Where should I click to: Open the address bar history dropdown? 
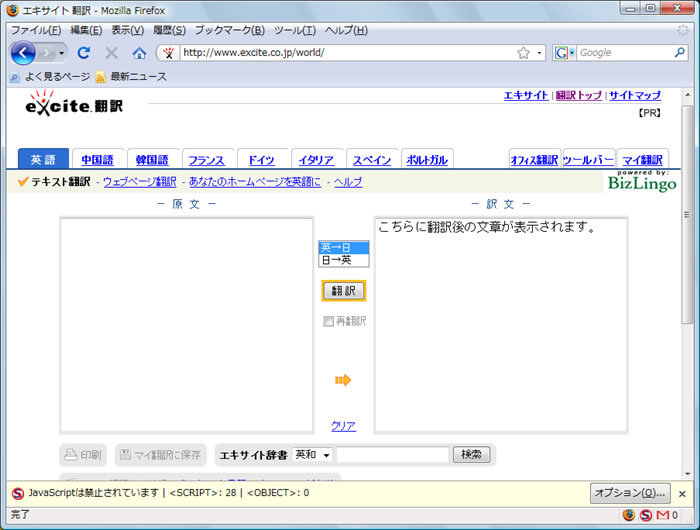(539, 53)
